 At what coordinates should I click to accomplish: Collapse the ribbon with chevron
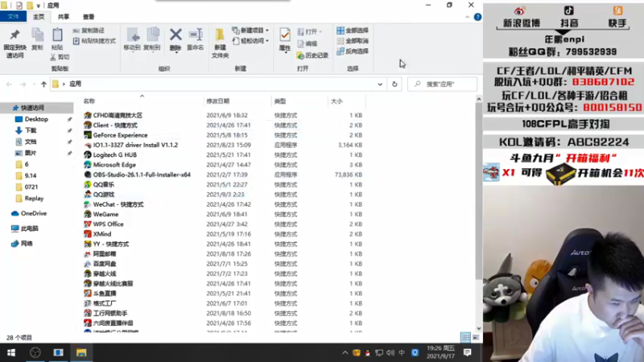(467, 17)
